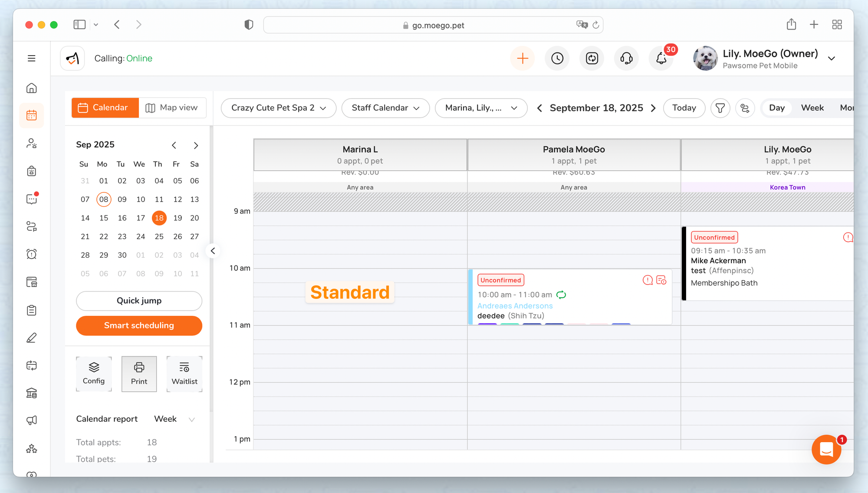Open the clock in/out icon

(557, 58)
